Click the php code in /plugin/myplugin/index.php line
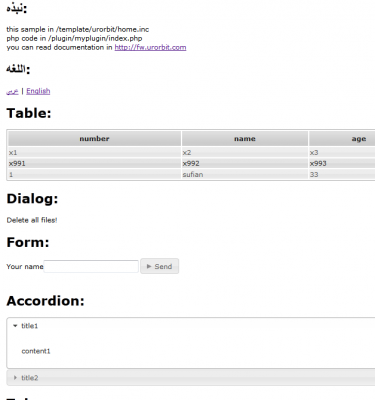 point(74,38)
